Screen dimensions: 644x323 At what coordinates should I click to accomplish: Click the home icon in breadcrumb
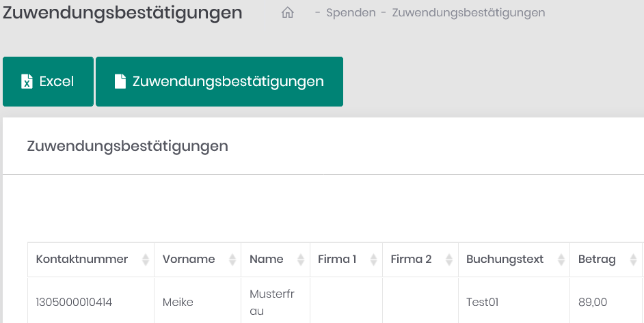pos(288,13)
